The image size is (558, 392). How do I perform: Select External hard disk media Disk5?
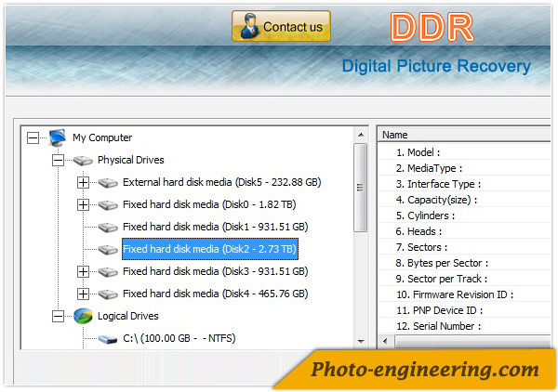(x=221, y=182)
